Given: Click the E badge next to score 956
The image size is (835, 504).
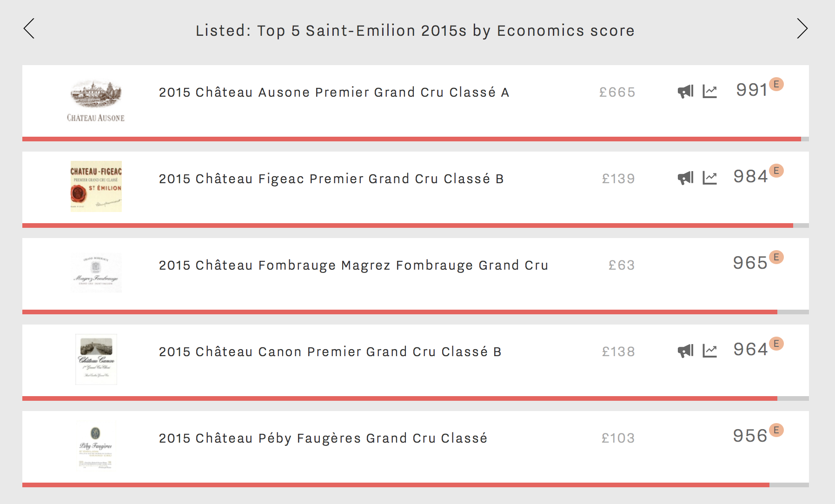Looking at the screenshot, I should (x=776, y=430).
